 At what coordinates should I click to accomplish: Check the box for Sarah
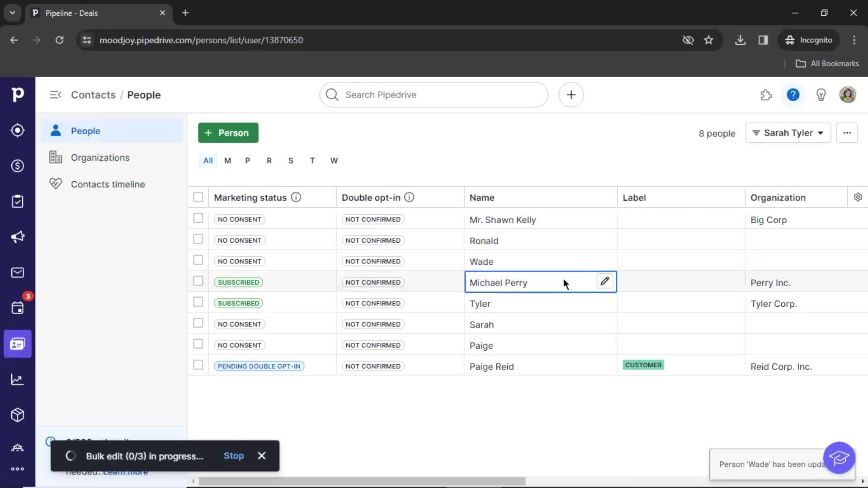click(198, 323)
